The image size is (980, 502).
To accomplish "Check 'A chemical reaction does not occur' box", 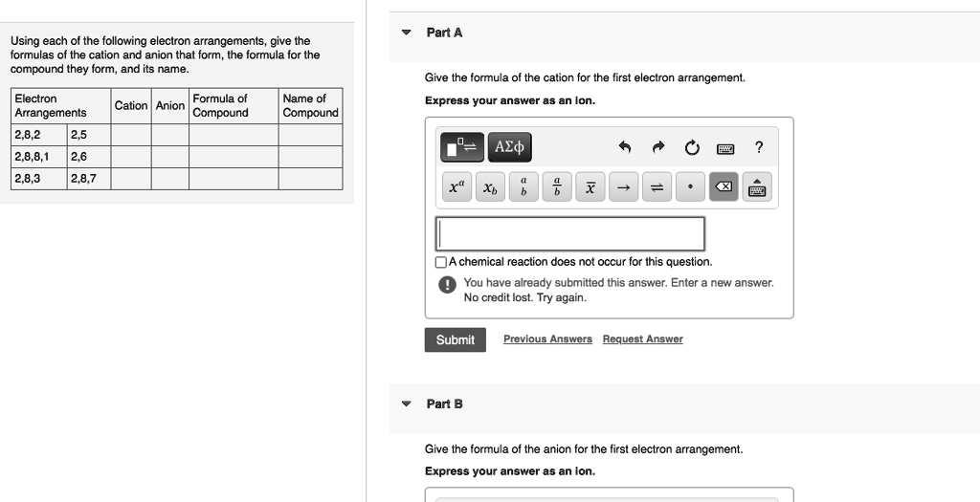I will 441,262.
